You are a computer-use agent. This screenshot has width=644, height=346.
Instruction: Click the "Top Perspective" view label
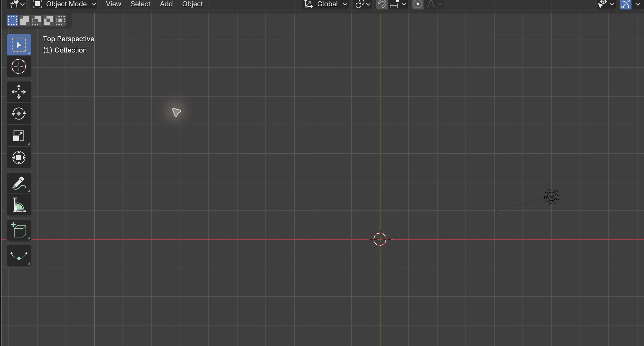click(68, 39)
